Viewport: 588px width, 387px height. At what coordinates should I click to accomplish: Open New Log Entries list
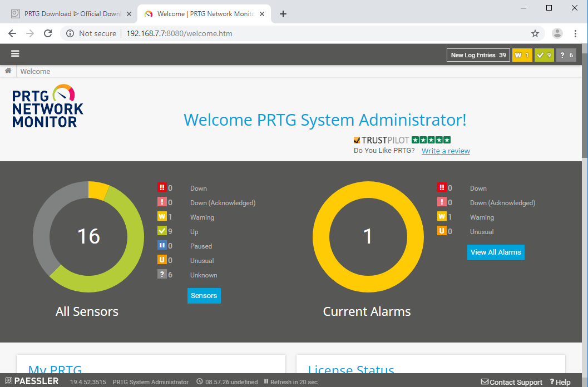478,54
